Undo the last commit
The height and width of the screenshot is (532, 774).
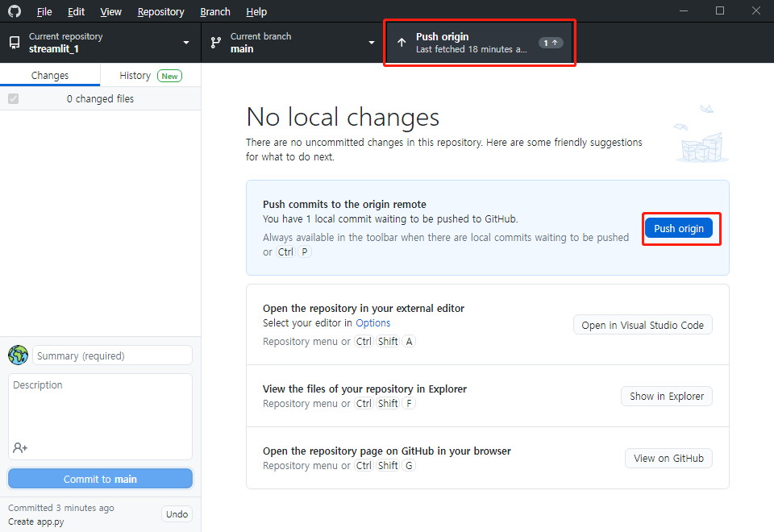pyautogui.click(x=177, y=514)
